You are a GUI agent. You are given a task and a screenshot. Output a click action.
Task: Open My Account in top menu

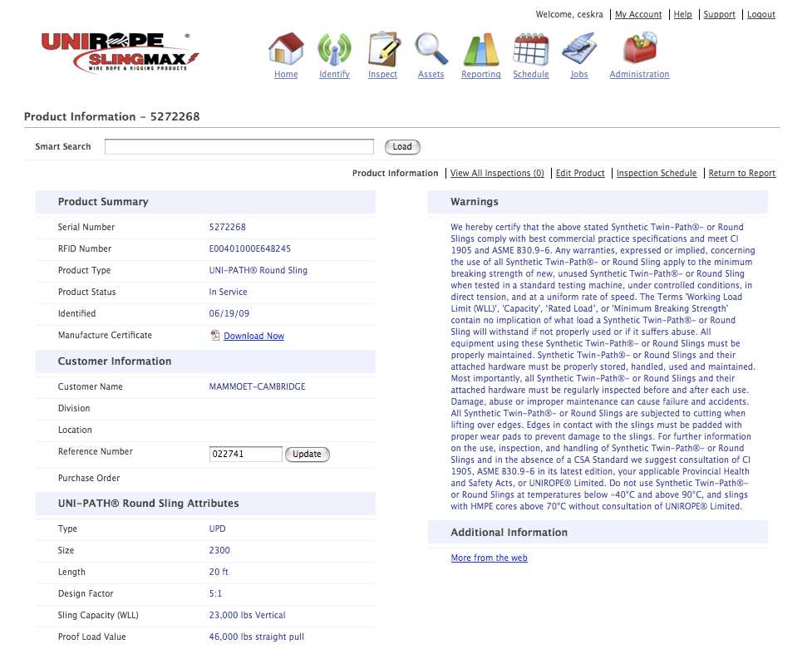pyautogui.click(x=638, y=15)
